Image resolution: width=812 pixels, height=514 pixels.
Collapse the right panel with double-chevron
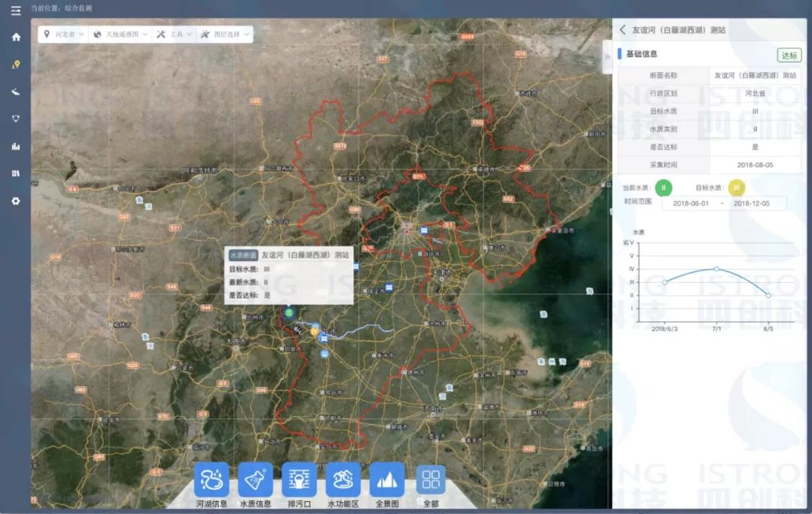click(x=607, y=57)
